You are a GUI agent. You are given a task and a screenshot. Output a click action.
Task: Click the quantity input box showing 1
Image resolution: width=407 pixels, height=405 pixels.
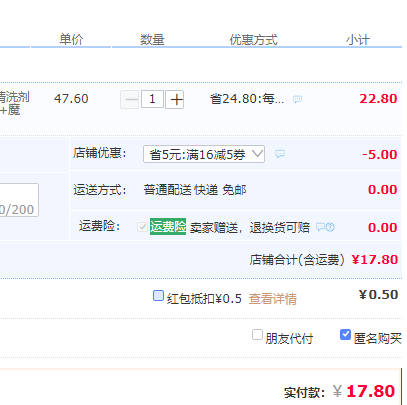coord(152,99)
